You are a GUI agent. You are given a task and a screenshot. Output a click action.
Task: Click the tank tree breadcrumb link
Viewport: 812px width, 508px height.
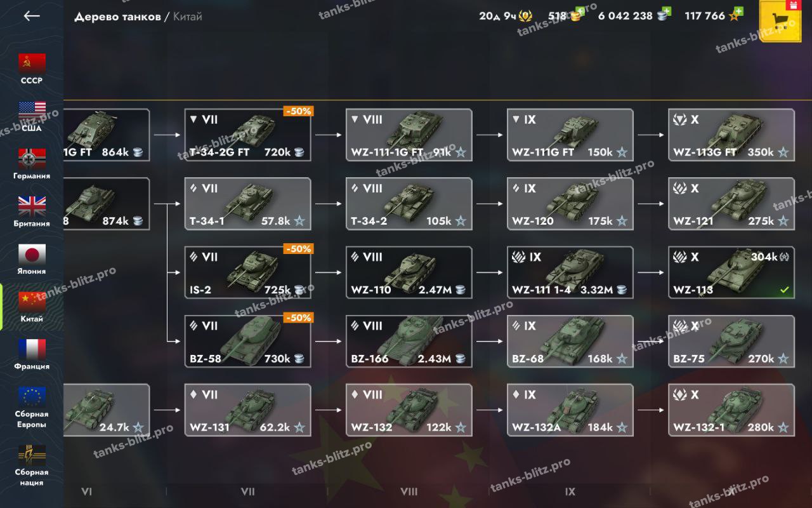117,17
